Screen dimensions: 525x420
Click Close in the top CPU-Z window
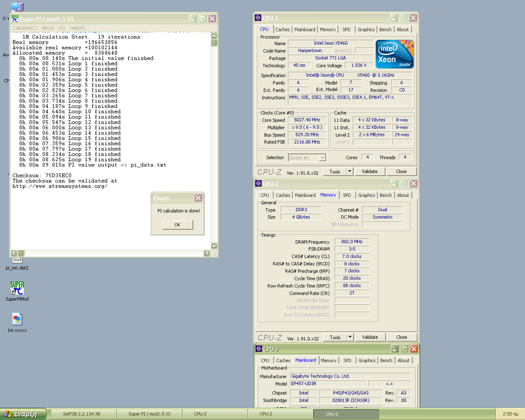[x=401, y=171]
